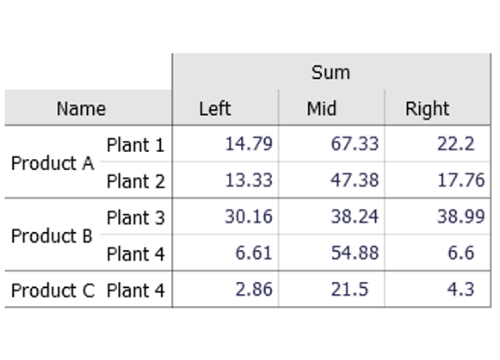
Task: Click the Product B row group label
Action: pyautogui.click(x=52, y=235)
